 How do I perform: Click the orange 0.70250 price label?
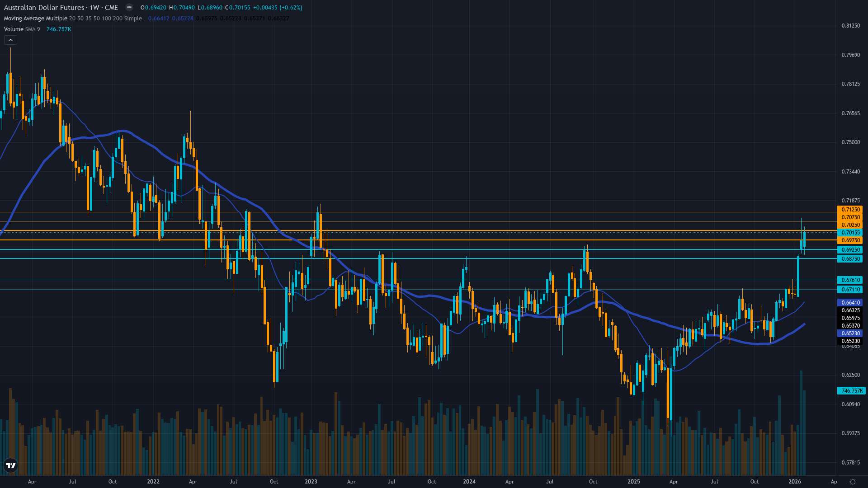[850, 225]
